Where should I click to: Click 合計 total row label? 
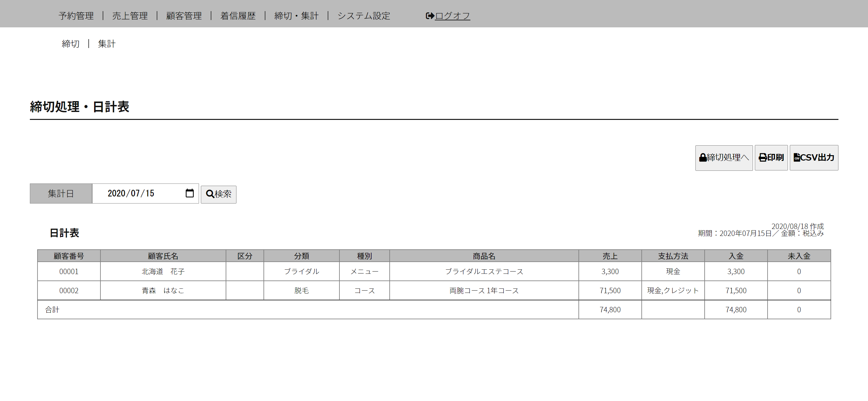[x=52, y=310]
